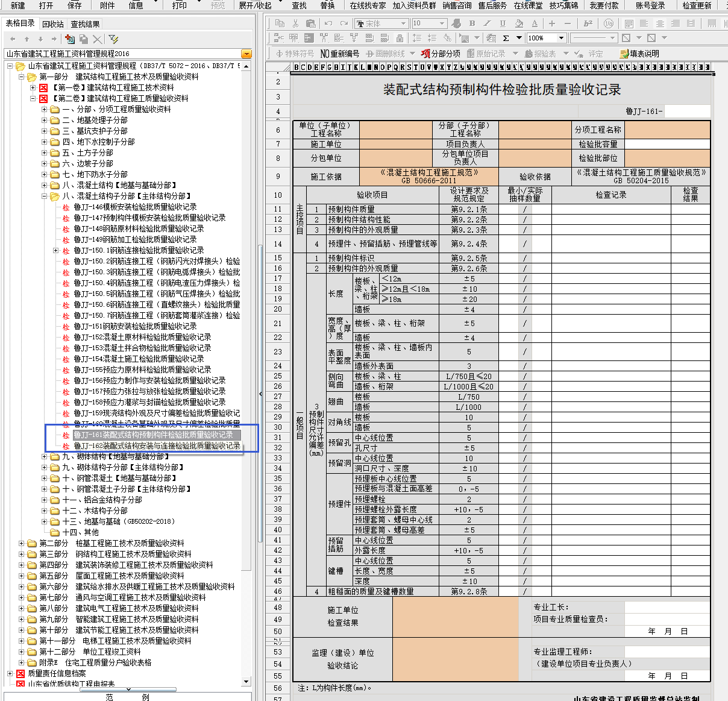Click 在线找专家 link

point(368,5)
